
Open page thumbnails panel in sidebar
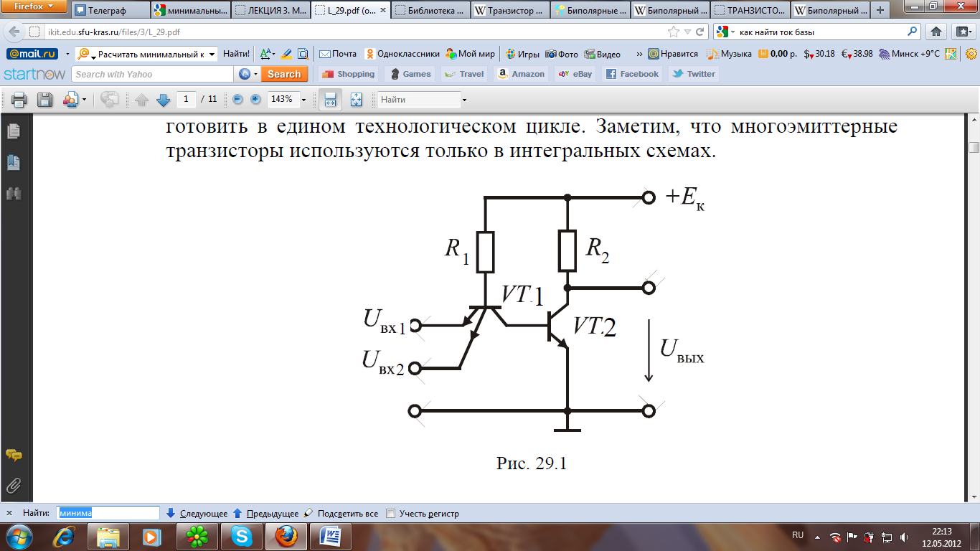(14, 131)
